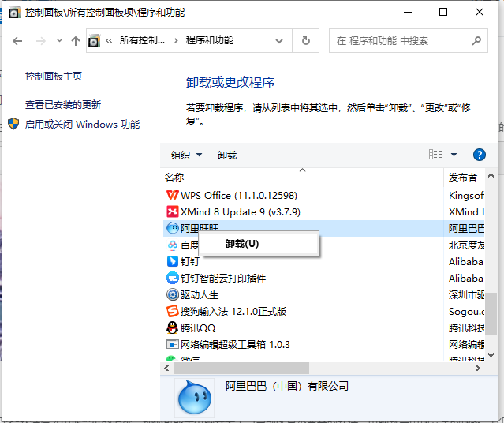Open 启用或关闭 Windows 功能 link

(x=82, y=124)
